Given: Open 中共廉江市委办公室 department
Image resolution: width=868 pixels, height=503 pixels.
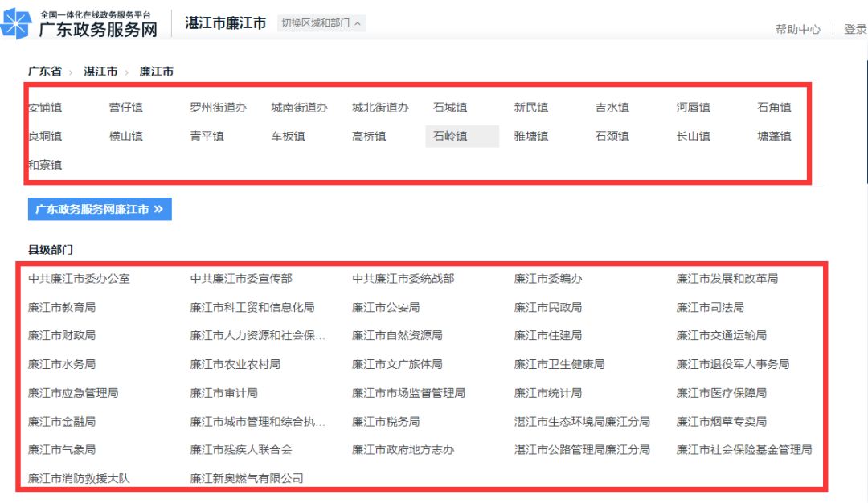Looking at the screenshot, I should 79,279.
